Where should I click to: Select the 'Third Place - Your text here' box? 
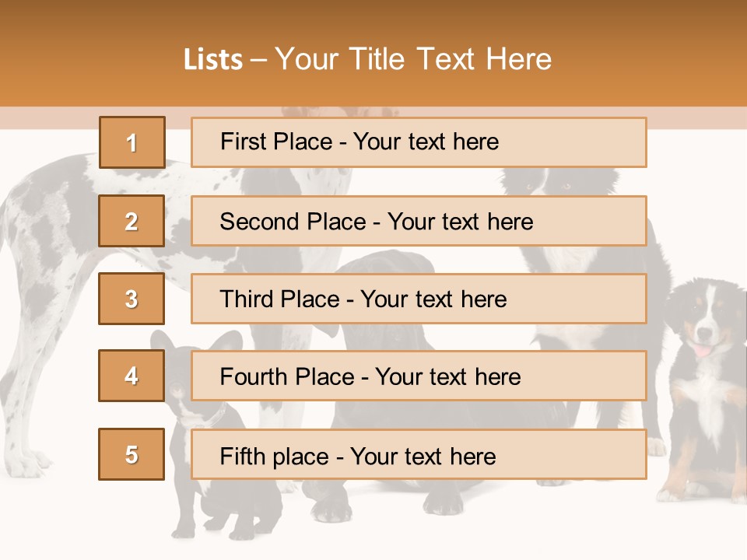[419, 299]
